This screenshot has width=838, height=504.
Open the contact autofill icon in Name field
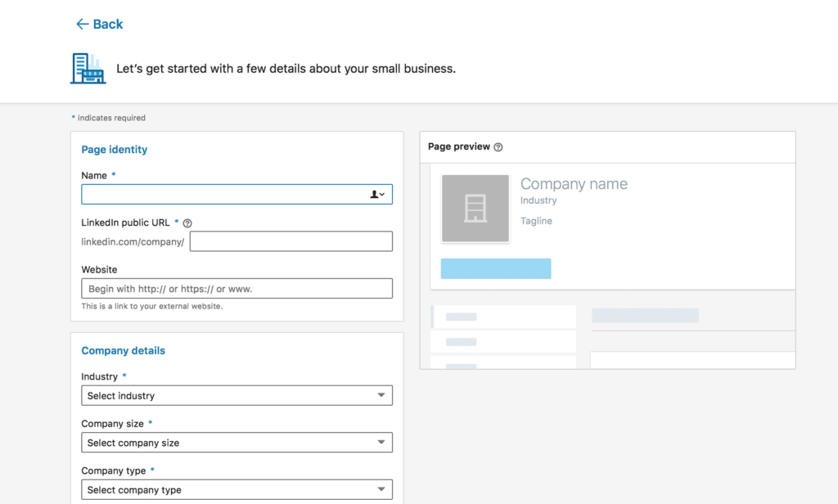click(377, 195)
